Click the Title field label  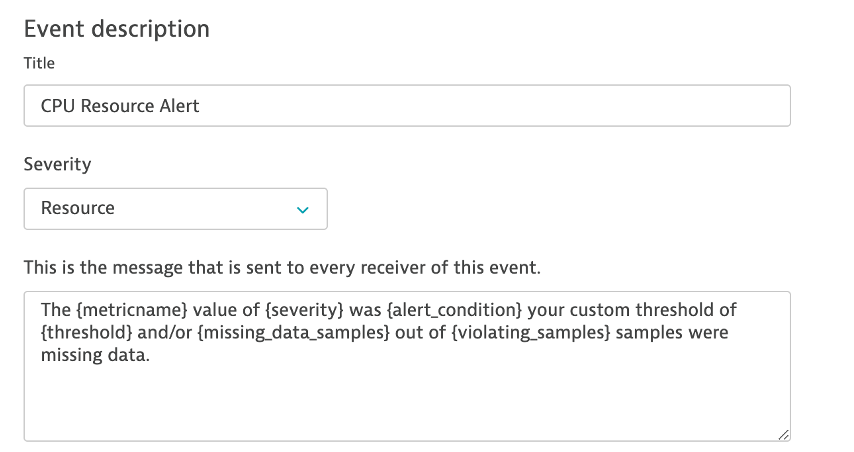pos(39,63)
